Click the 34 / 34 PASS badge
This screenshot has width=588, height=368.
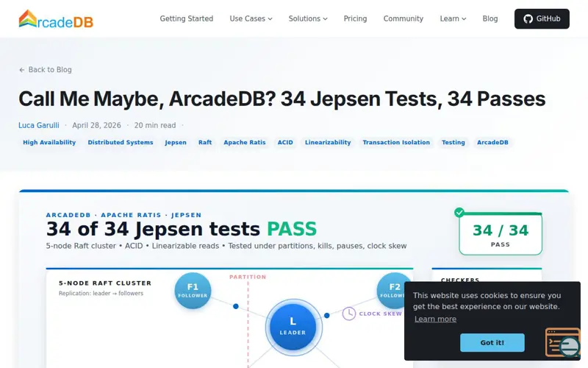(501, 234)
